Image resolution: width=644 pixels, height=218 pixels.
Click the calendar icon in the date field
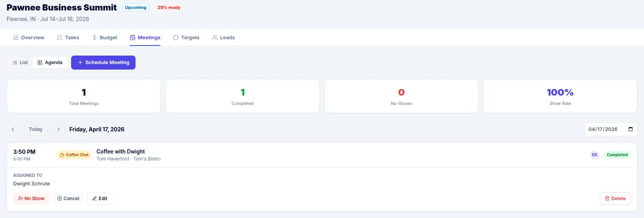630,129
